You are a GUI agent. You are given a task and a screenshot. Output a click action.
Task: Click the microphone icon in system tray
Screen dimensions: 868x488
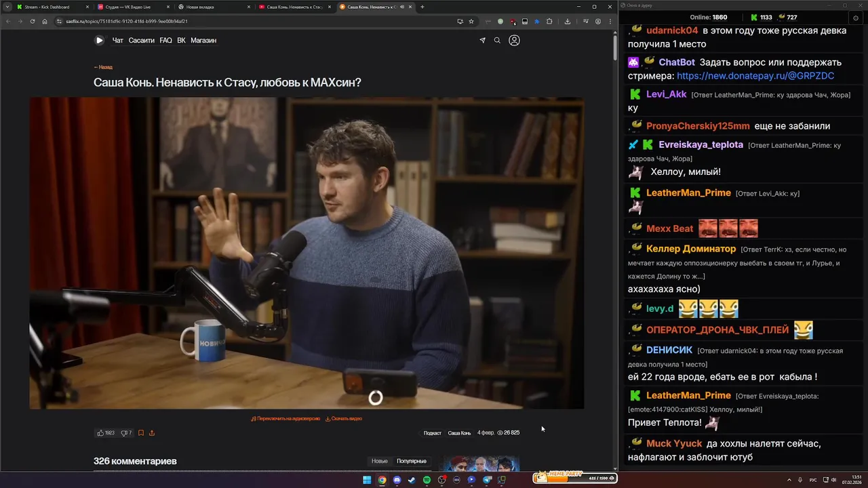[802, 480]
